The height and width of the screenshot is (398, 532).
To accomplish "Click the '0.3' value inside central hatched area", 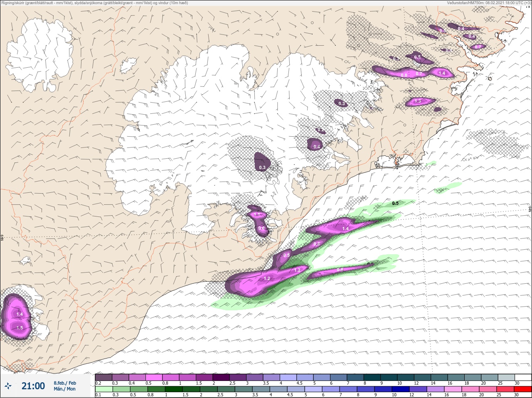I will click(x=262, y=168).
